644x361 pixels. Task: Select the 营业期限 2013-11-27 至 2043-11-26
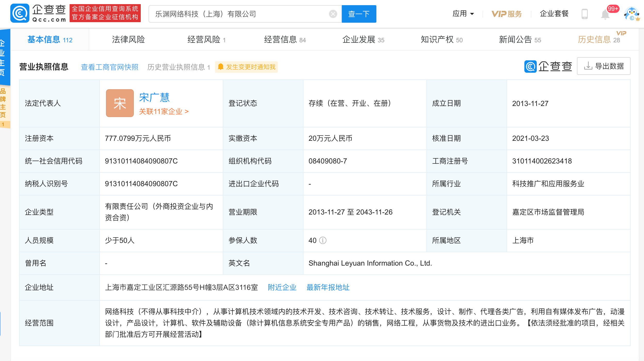coord(350,212)
